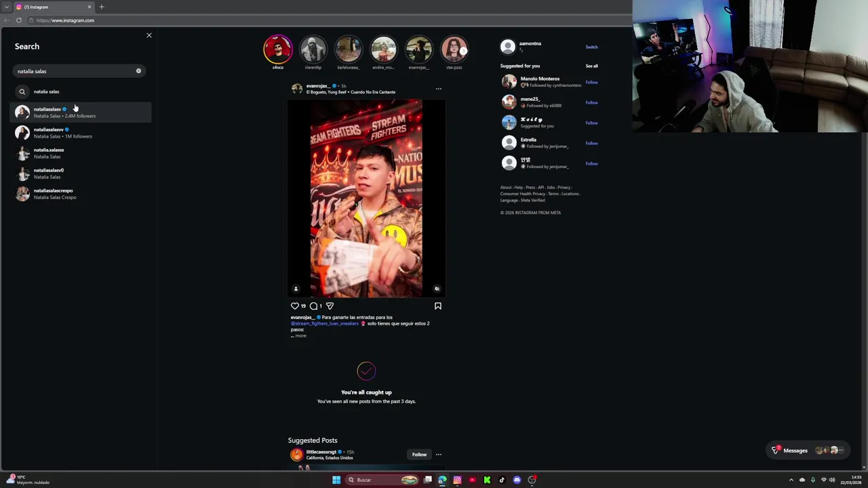Open the Help footer link
Screen dimensions: 868x488
pyautogui.click(x=518, y=187)
